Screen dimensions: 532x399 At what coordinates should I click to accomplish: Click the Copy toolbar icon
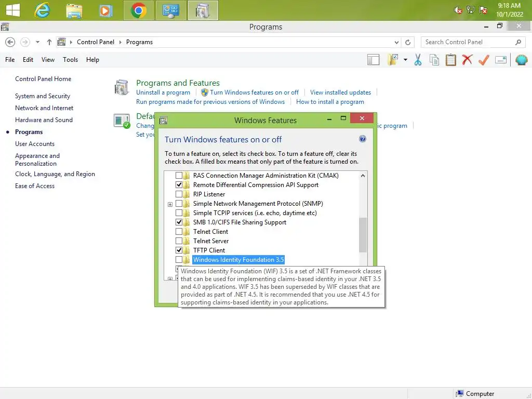[434, 60]
